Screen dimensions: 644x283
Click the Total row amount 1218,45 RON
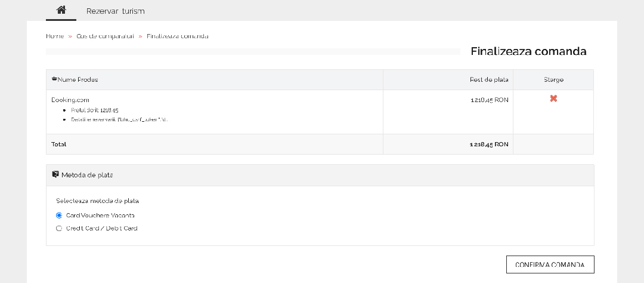pos(489,144)
